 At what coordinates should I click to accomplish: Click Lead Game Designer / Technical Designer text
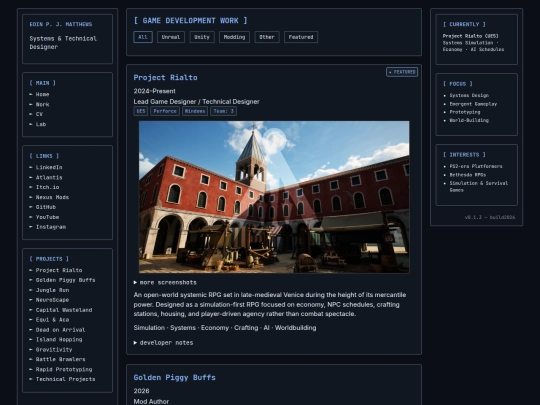pos(197,102)
